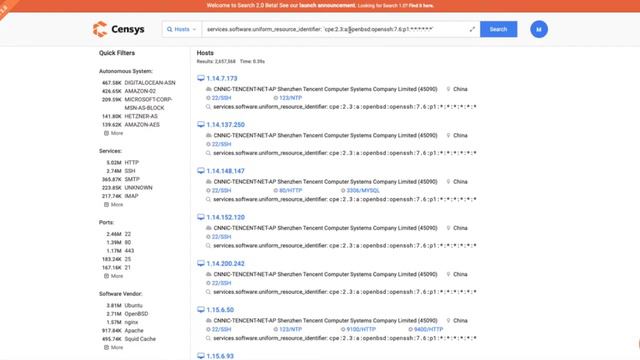Filter by AMAZON-AES autonomous system

[142, 125]
